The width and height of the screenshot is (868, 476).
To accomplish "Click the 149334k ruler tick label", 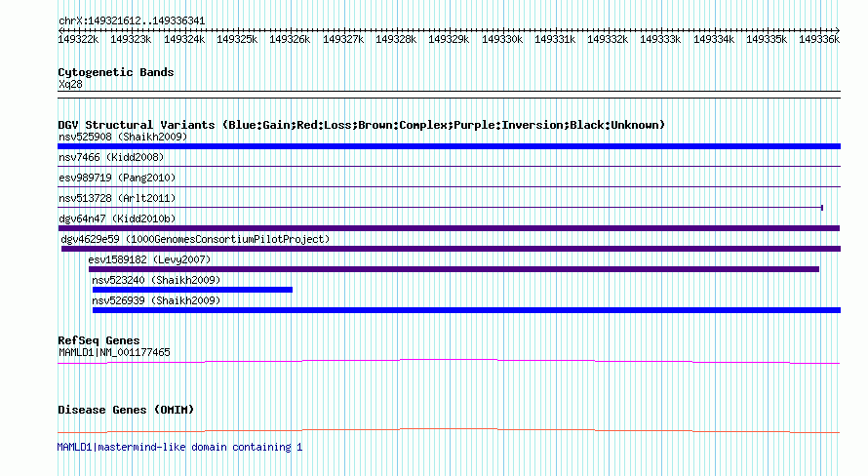I will (x=714, y=39).
